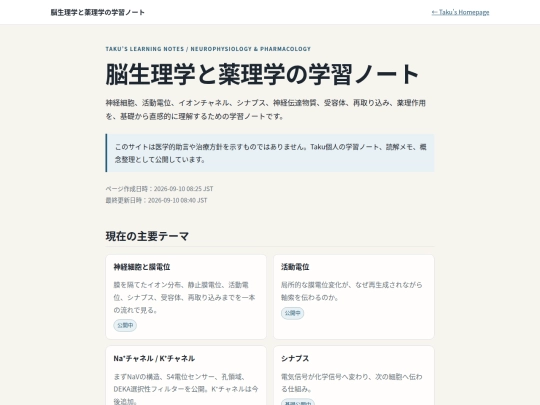This screenshot has width=540, height=405.
Task: Click the 最終更新日時 2026-09-10 08:40 JST line
Action: pos(156,200)
